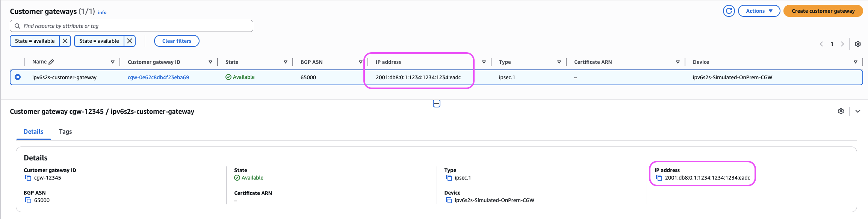Screen dimensions: 868x219
Task: Click Create customer gateway button
Action: pyautogui.click(x=823, y=11)
